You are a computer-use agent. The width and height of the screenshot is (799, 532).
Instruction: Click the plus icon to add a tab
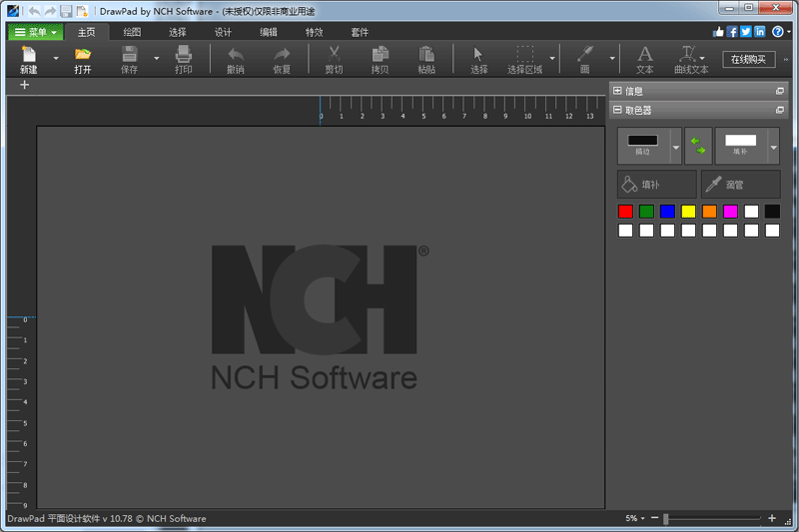(x=24, y=85)
